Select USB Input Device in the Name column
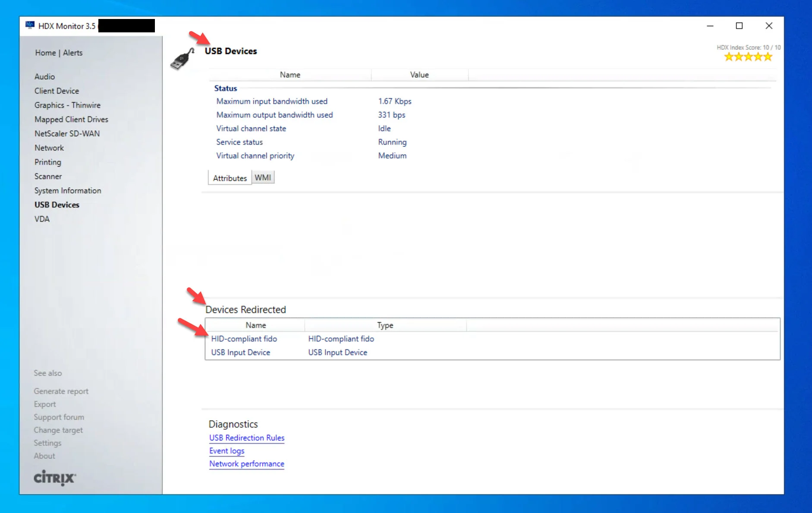This screenshot has height=513, width=812. coord(240,352)
